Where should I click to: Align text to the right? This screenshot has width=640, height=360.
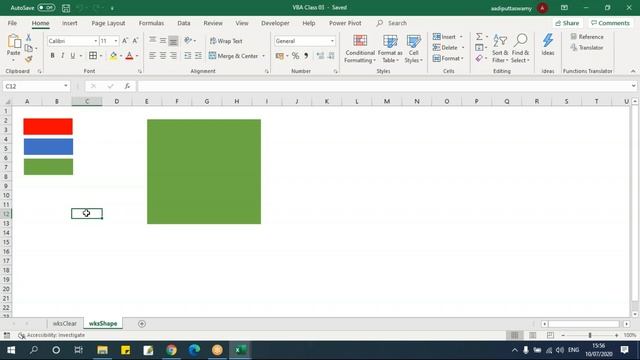[173, 56]
